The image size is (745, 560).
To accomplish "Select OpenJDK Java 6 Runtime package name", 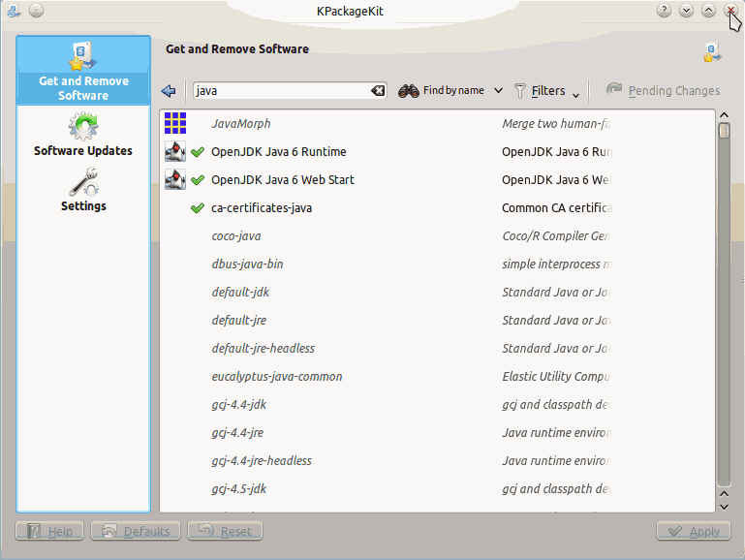I will [x=279, y=152].
